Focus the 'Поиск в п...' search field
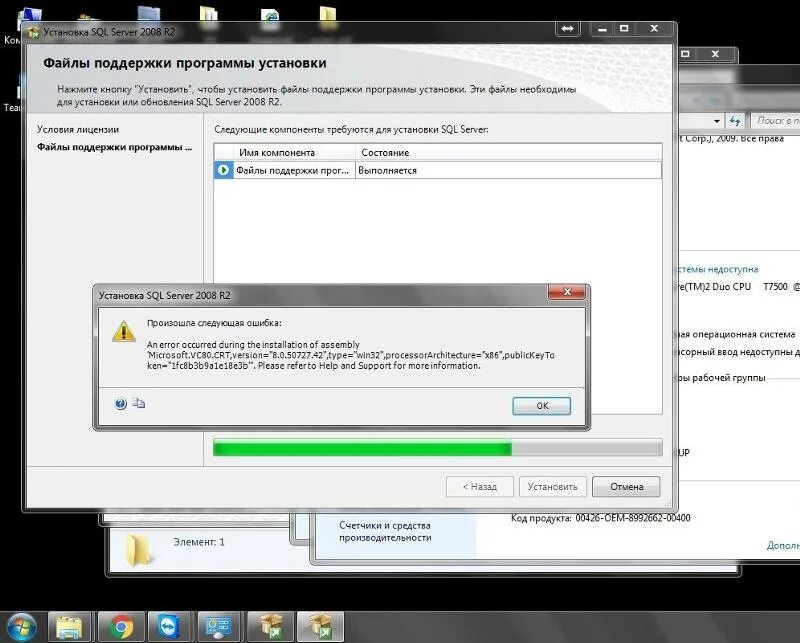This screenshot has height=643, width=800. click(x=776, y=121)
